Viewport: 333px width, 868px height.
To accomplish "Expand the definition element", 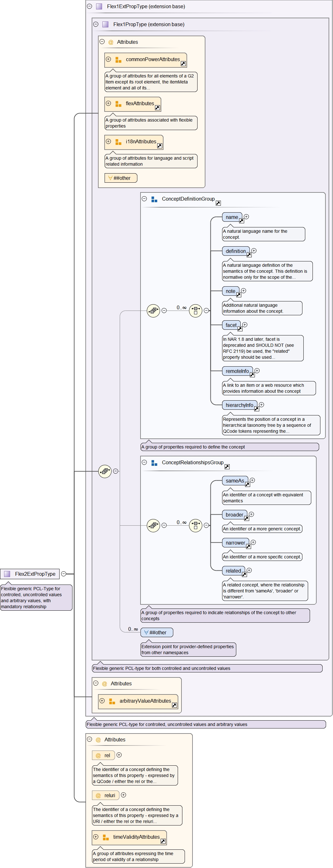I will click(254, 251).
